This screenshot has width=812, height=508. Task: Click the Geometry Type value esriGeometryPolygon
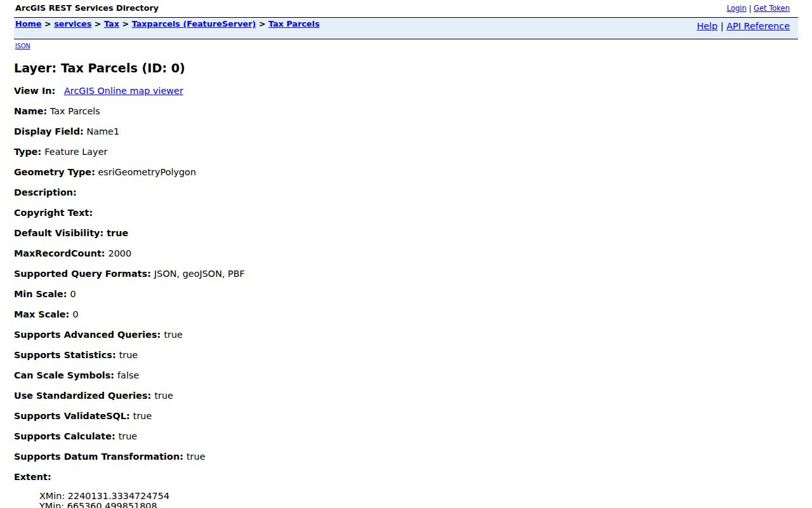147,172
